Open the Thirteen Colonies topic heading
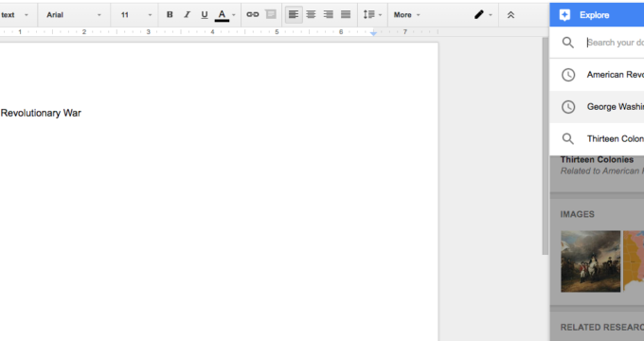644x341 pixels. pyautogui.click(x=597, y=160)
